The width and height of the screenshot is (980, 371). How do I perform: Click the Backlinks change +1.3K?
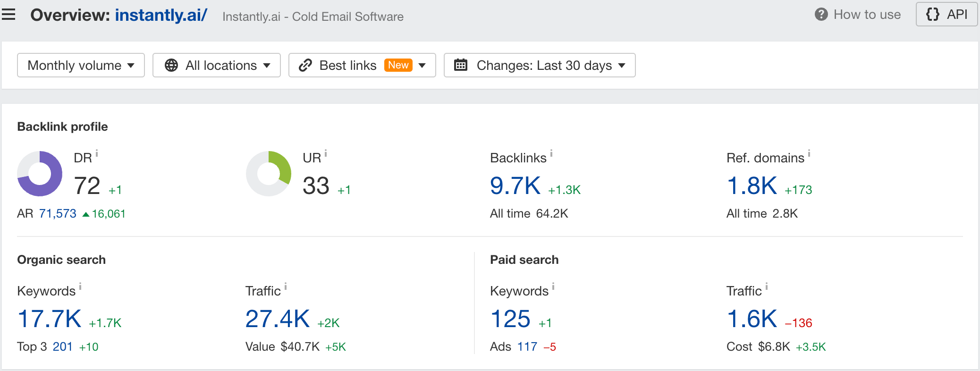[564, 190]
